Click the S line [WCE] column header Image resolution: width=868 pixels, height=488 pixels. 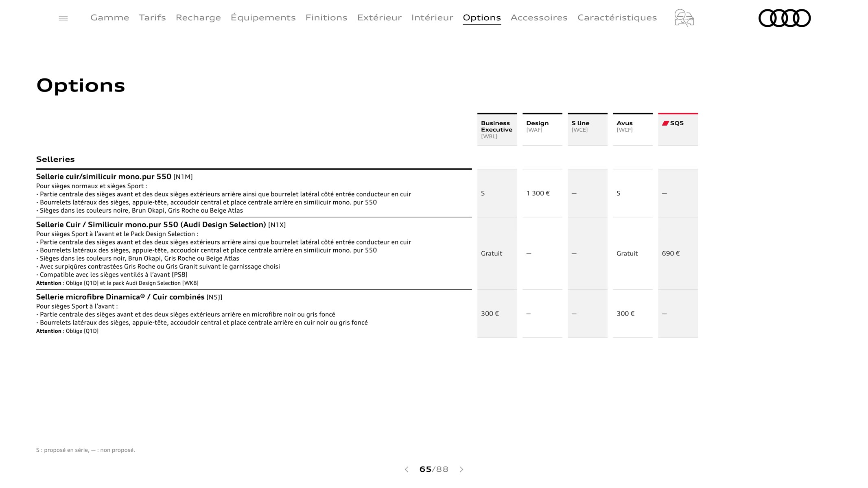pyautogui.click(x=587, y=129)
